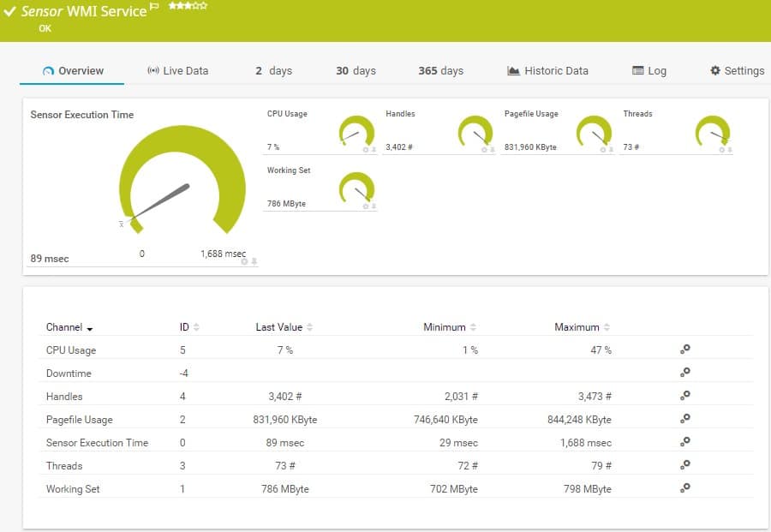Click the Sensor WMI Service title

(84, 11)
